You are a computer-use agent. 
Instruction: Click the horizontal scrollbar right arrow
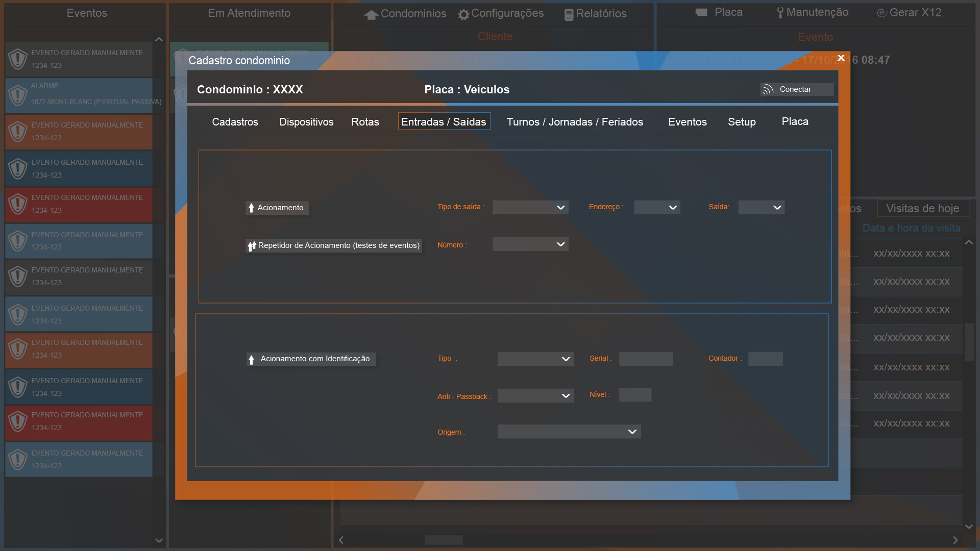tap(955, 540)
